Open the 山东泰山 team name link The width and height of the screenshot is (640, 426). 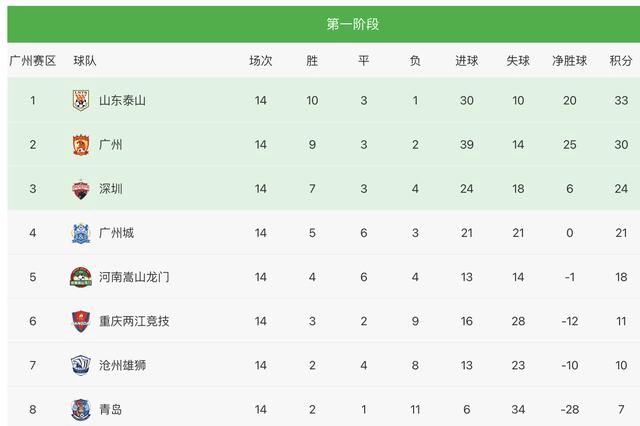122,100
